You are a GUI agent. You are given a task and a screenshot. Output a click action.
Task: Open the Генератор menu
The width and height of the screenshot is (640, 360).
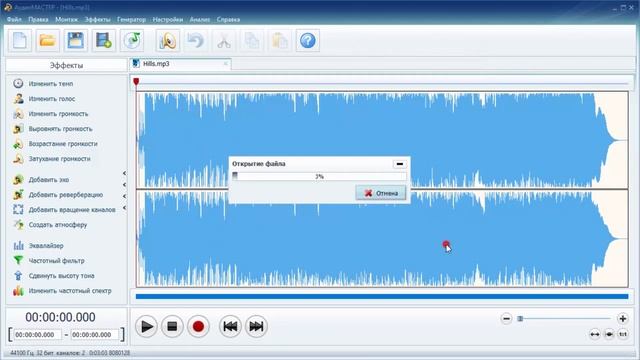(x=131, y=19)
